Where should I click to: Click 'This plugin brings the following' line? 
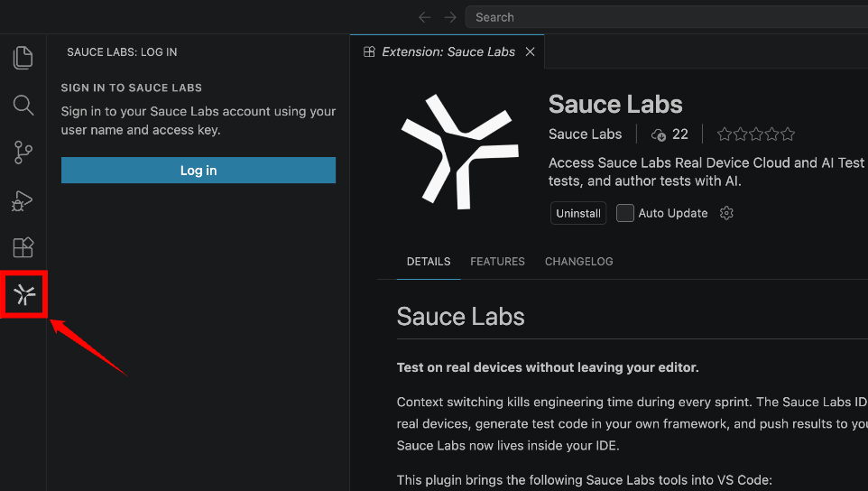pos(584,480)
